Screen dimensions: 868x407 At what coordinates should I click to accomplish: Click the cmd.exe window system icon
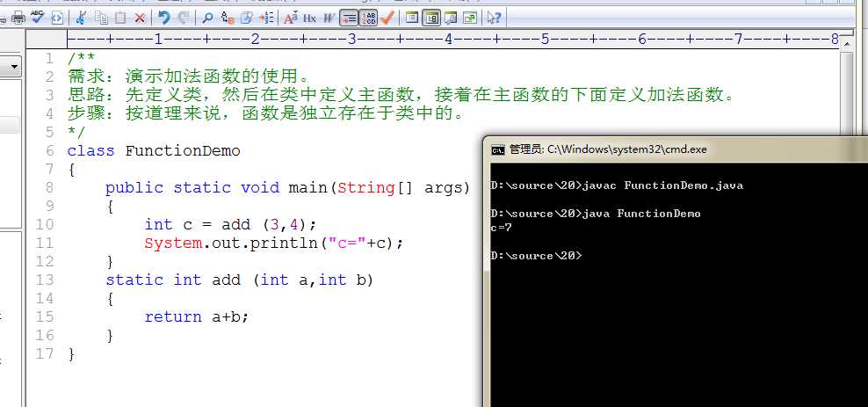coord(497,149)
